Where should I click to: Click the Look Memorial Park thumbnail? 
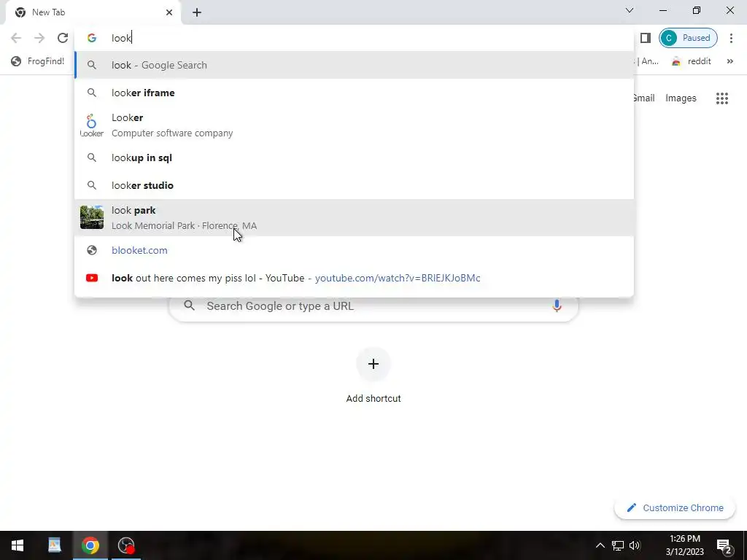[91, 217]
